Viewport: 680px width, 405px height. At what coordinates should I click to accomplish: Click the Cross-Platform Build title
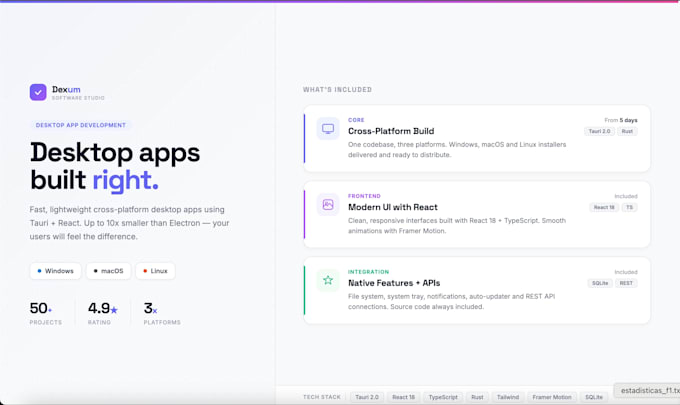coord(391,131)
